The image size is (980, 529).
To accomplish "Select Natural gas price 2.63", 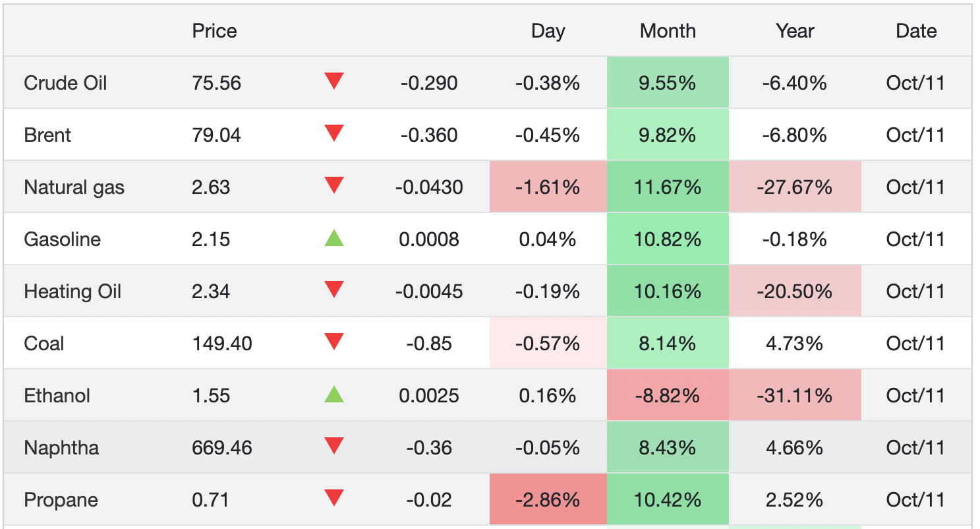I will (x=211, y=187).
